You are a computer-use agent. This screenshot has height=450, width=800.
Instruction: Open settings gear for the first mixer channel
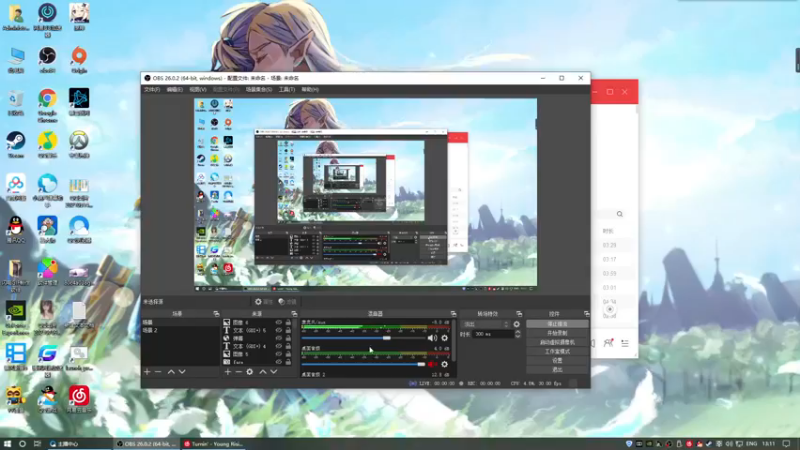click(444, 338)
